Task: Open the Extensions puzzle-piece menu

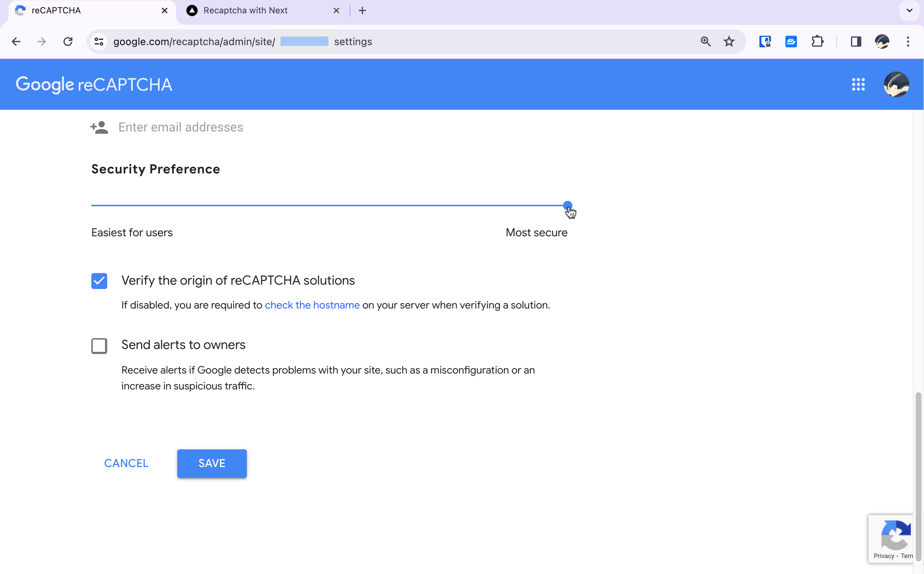Action: [x=818, y=42]
